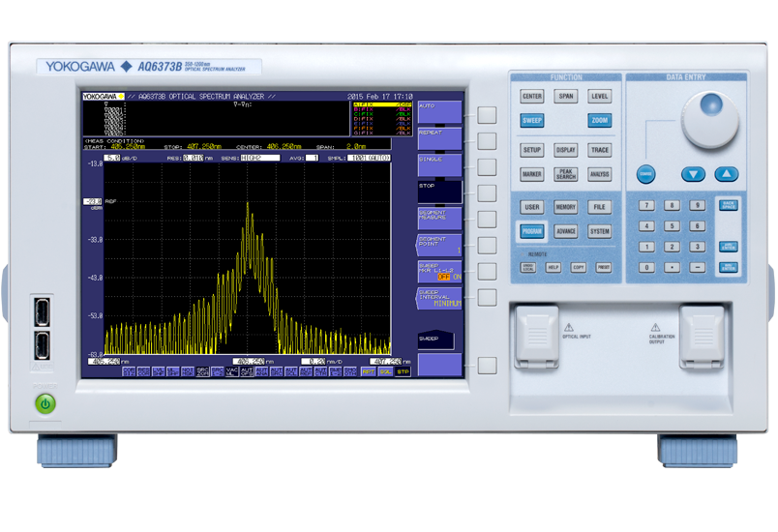Click numeric keypad key 3

coord(697,247)
